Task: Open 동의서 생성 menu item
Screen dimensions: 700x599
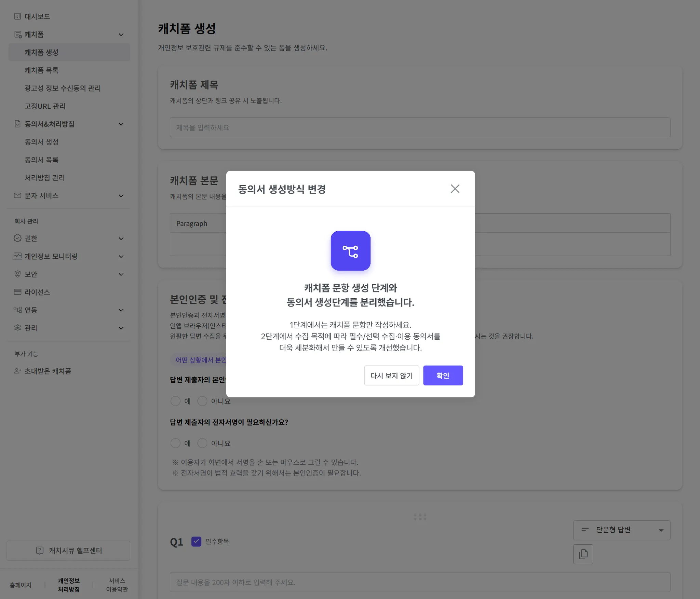Action: 41,142
